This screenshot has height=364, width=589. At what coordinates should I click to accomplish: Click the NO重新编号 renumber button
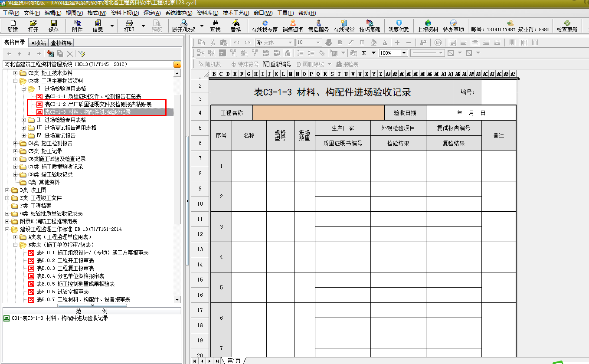coord(277,64)
